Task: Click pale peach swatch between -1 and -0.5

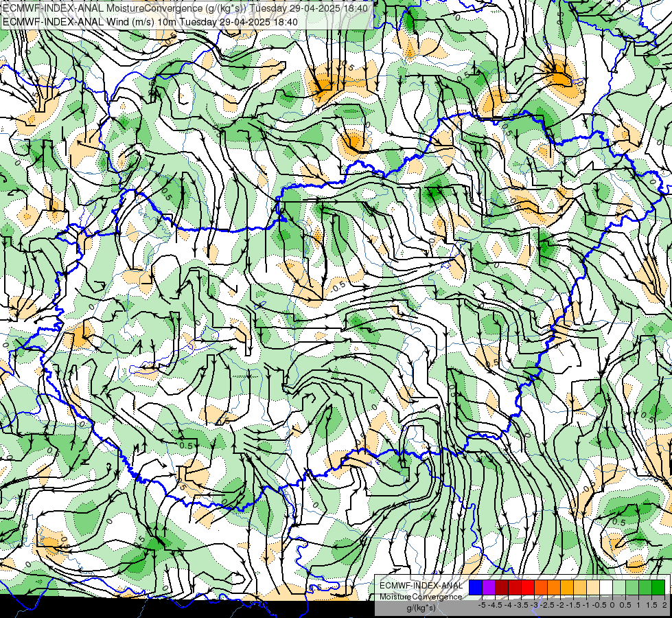Action: coord(593,587)
